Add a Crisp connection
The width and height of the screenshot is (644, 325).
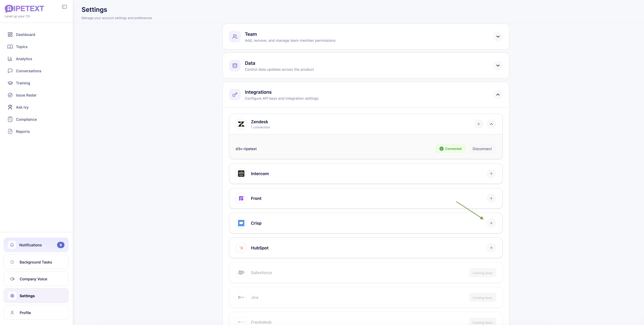click(491, 223)
